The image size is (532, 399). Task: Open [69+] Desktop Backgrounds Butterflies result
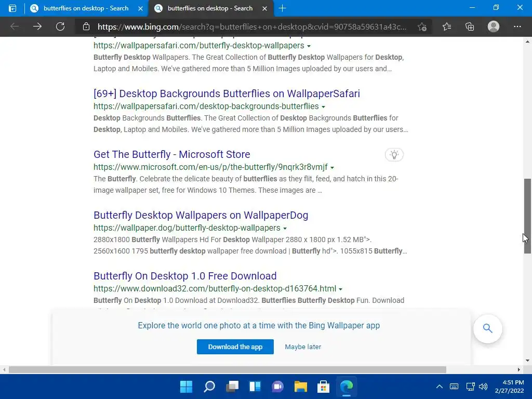pyautogui.click(x=227, y=94)
